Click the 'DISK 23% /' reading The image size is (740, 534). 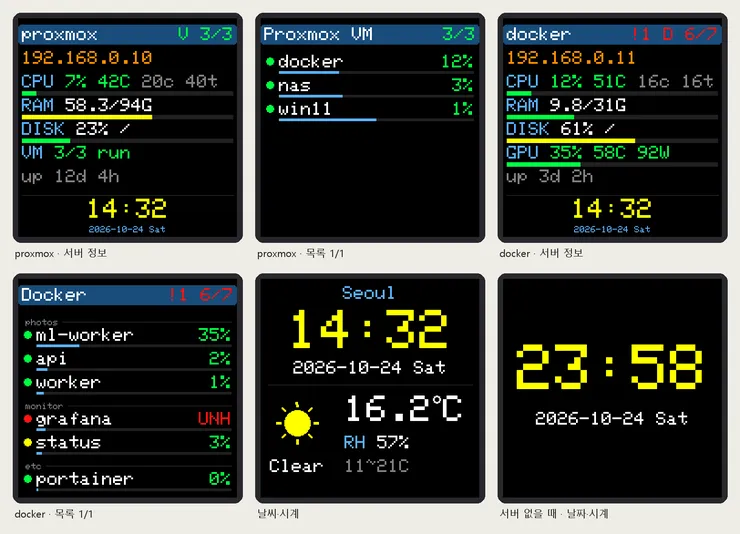(76, 129)
